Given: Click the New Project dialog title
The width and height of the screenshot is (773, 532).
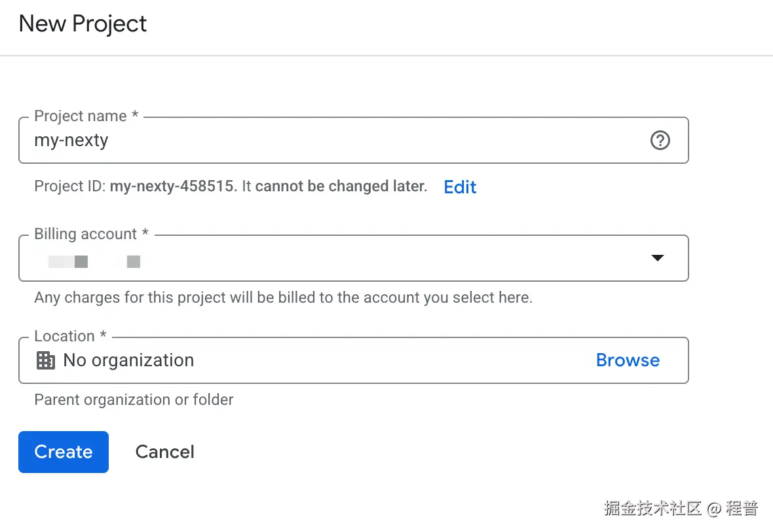Looking at the screenshot, I should tap(82, 24).
